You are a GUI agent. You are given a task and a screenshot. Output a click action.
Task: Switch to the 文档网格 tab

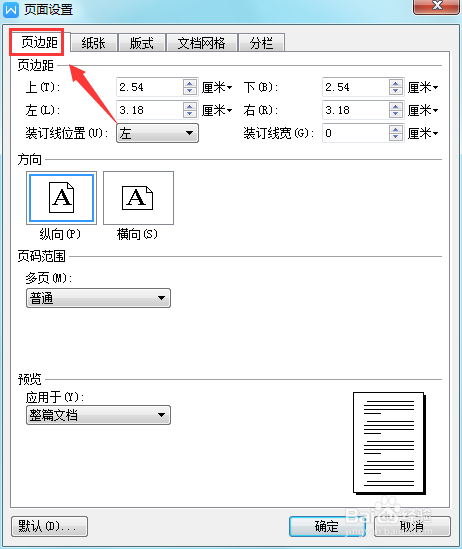tap(202, 43)
